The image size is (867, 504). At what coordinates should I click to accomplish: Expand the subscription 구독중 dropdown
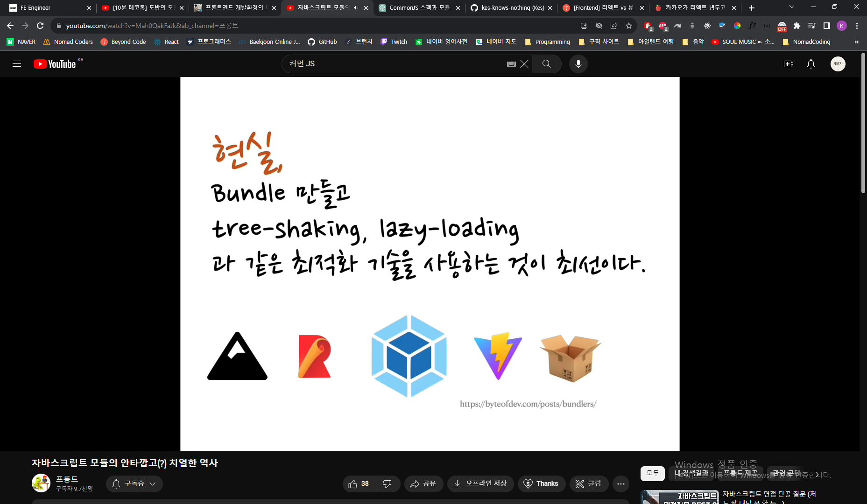tap(134, 484)
